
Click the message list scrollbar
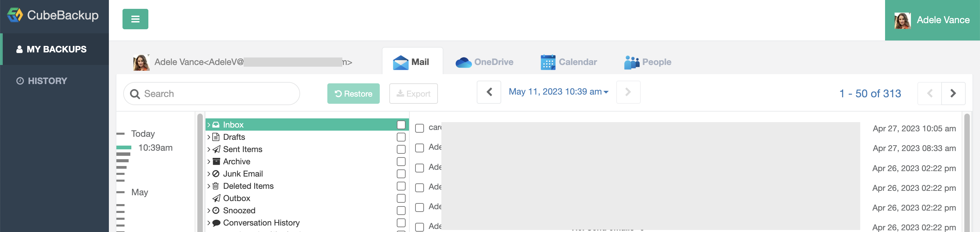click(967, 173)
